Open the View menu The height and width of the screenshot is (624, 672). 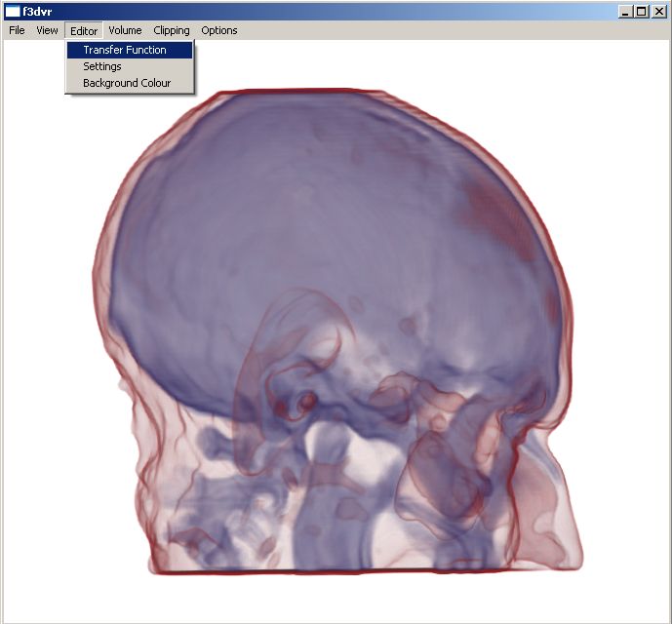tap(47, 30)
